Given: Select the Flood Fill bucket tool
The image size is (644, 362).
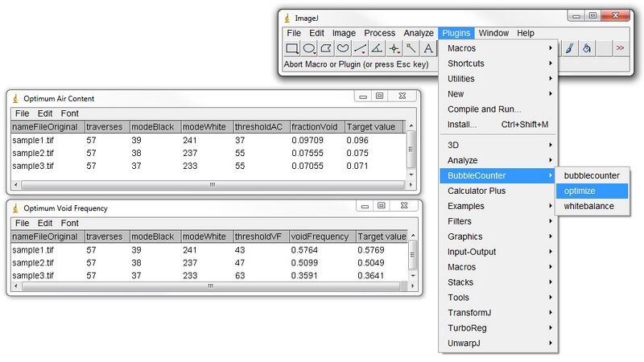Looking at the screenshot, I should tap(587, 48).
